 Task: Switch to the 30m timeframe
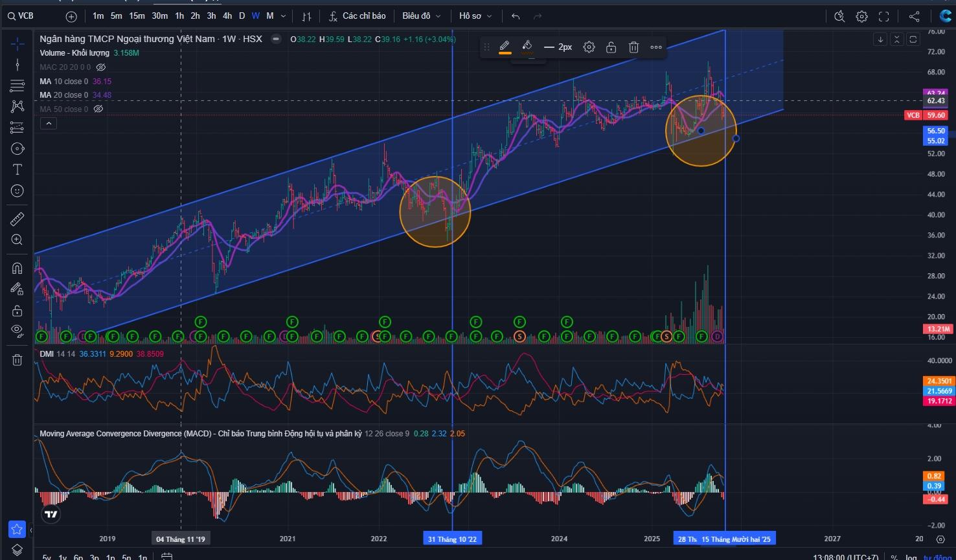(159, 16)
